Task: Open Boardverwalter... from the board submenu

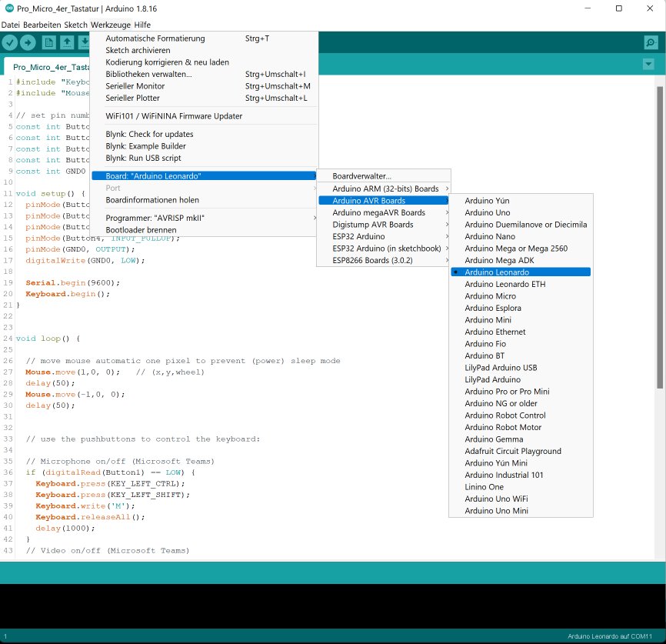Action: point(361,176)
